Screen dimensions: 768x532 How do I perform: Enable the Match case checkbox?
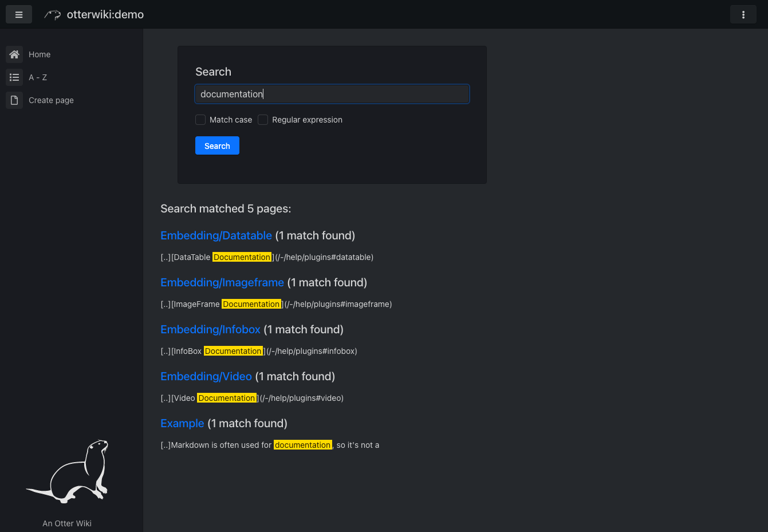coord(200,120)
